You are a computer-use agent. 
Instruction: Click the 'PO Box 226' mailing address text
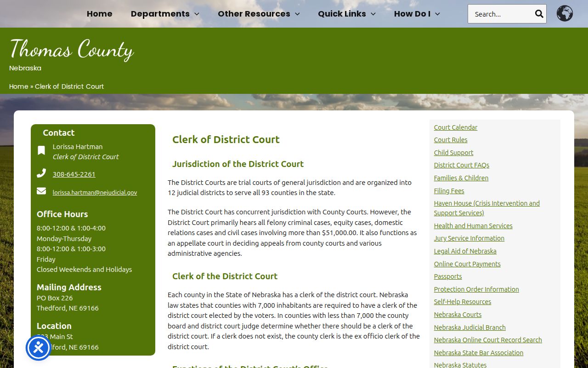pyautogui.click(x=55, y=298)
